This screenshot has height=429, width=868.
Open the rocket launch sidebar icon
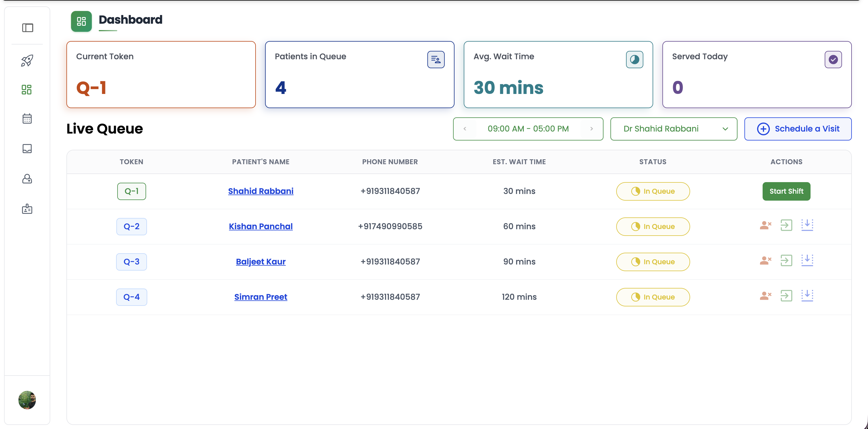[x=27, y=61]
